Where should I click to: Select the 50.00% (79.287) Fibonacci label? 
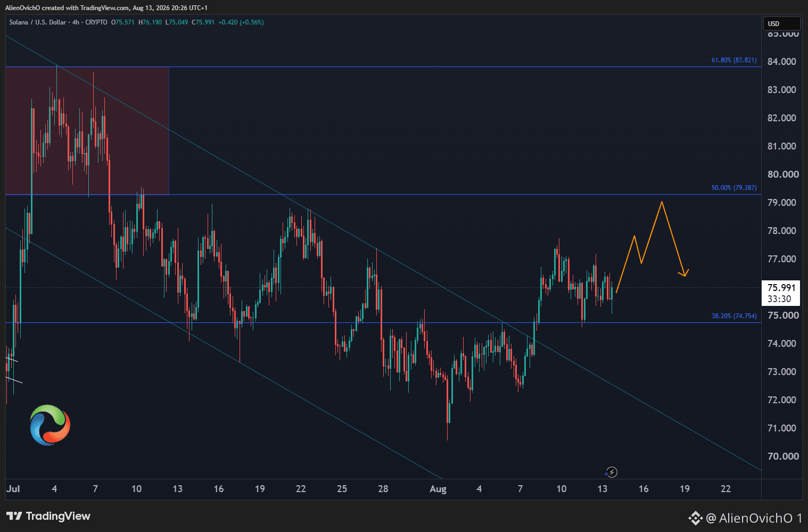[734, 188]
